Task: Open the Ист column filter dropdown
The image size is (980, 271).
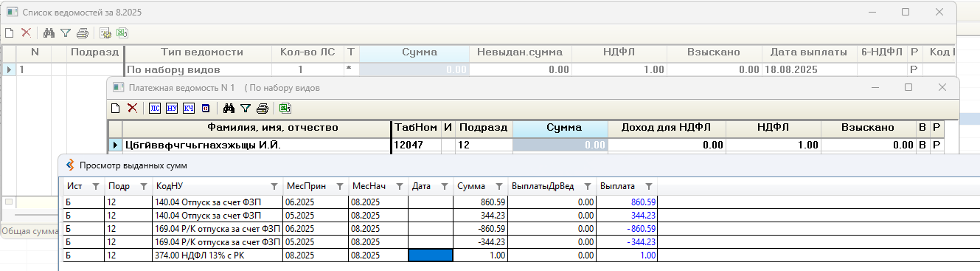Action: tap(94, 186)
